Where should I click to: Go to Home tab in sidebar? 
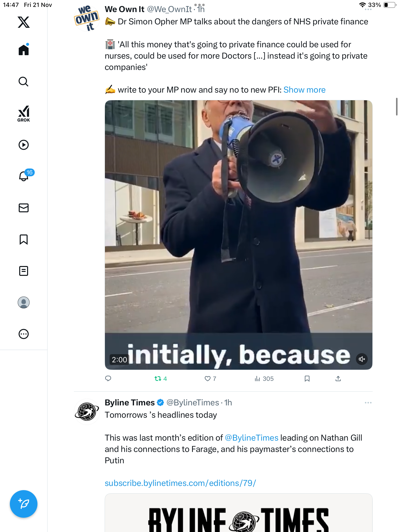(x=24, y=50)
